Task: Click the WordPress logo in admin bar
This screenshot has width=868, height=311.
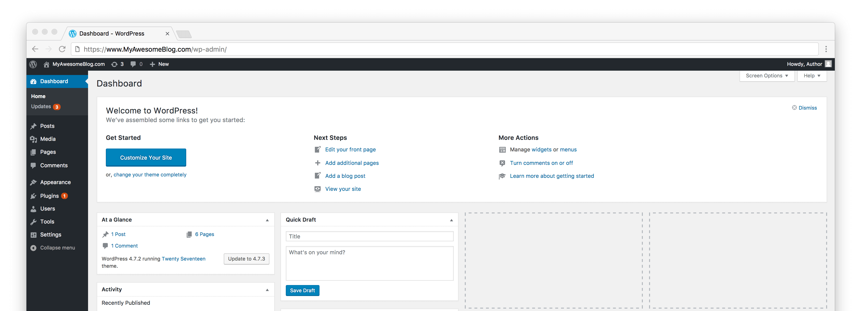Action: (x=33, y=64)
